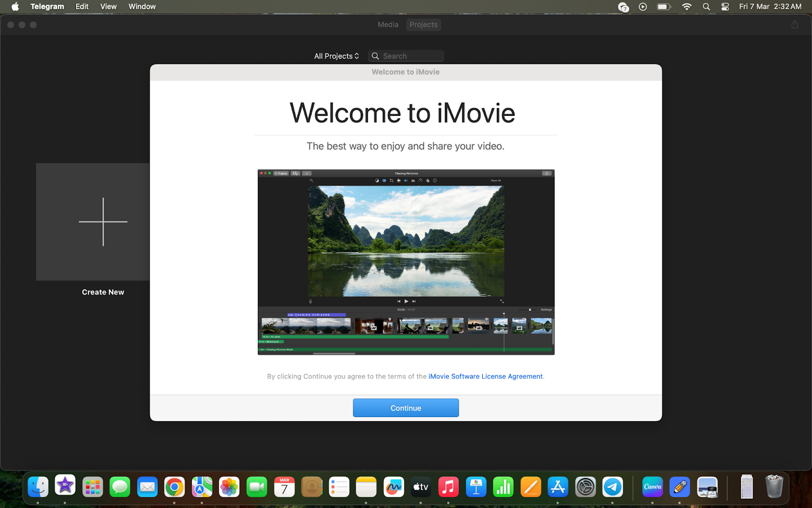This screenshot has width=812, height=508.
Task: Switch to the Projects tab
Action: (423, 24)
